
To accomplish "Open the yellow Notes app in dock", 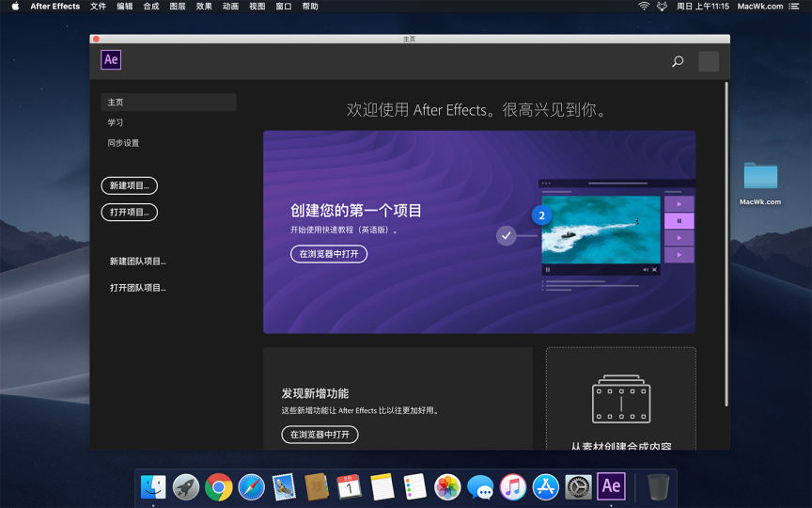I will (383, 486).
